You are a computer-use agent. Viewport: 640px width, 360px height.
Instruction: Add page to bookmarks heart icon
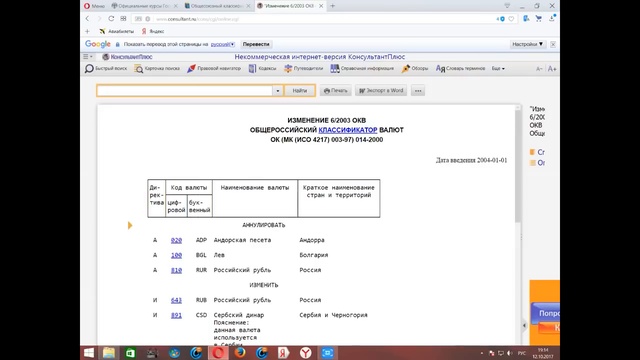click(x=511, y=19)
